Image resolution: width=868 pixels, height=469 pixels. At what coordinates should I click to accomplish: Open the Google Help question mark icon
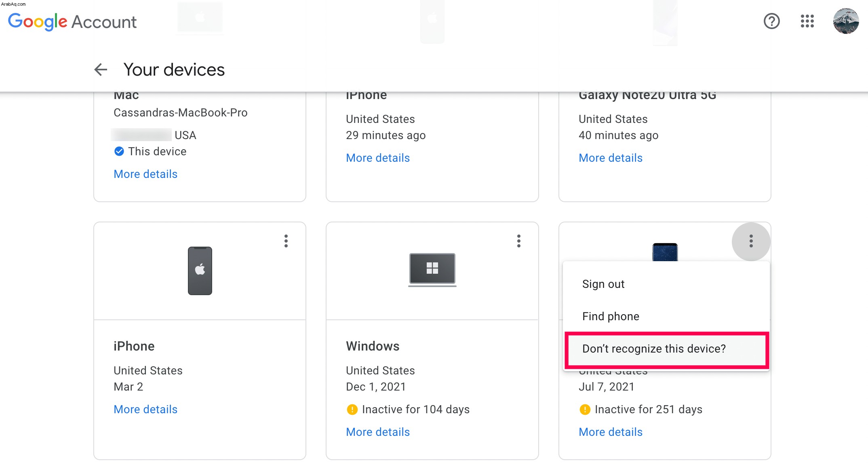(771, 21)
